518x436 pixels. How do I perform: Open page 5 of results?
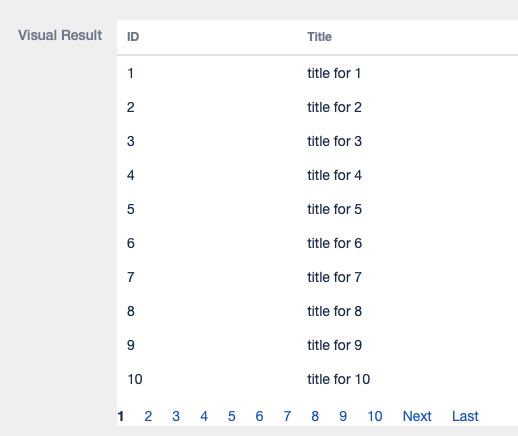click(x=232, y=416)
